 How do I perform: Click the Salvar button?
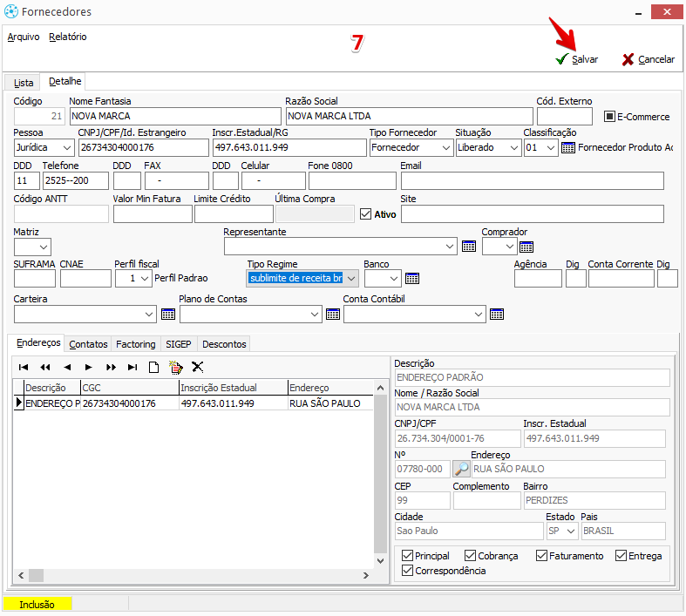click(x=577, y=59)
